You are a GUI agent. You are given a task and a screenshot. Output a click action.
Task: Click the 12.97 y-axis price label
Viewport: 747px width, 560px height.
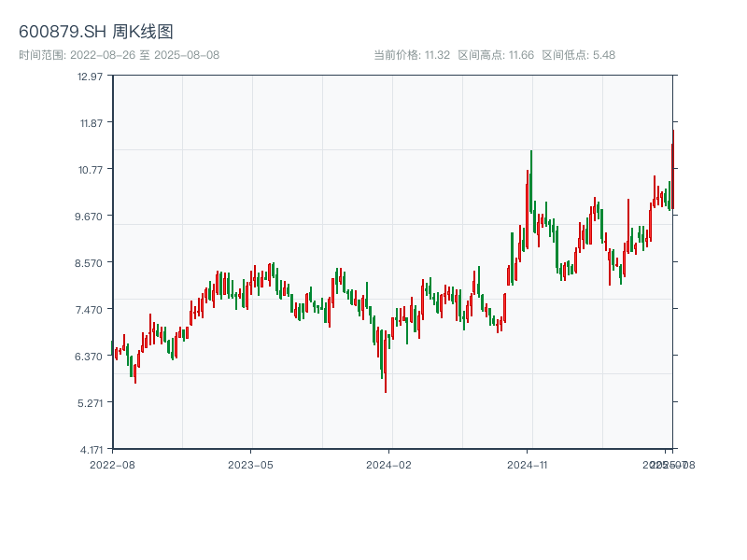[x=91, y=76]
